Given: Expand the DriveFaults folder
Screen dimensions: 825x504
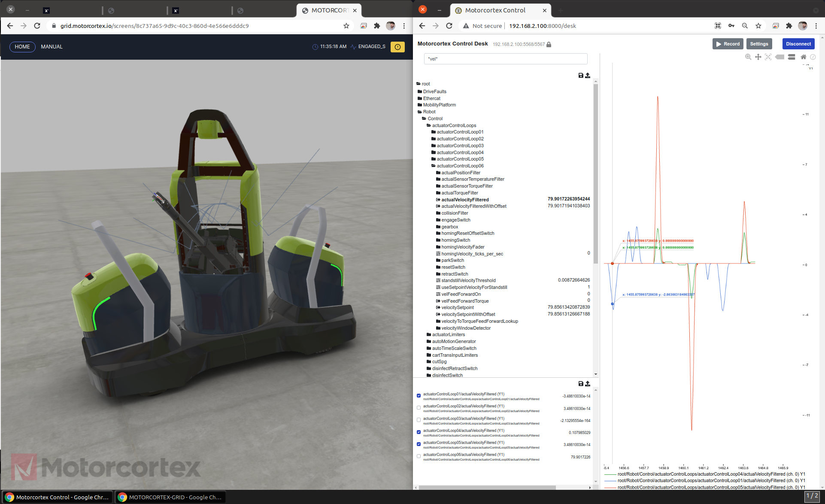Looking at the screenshot, I should (434, 91).
